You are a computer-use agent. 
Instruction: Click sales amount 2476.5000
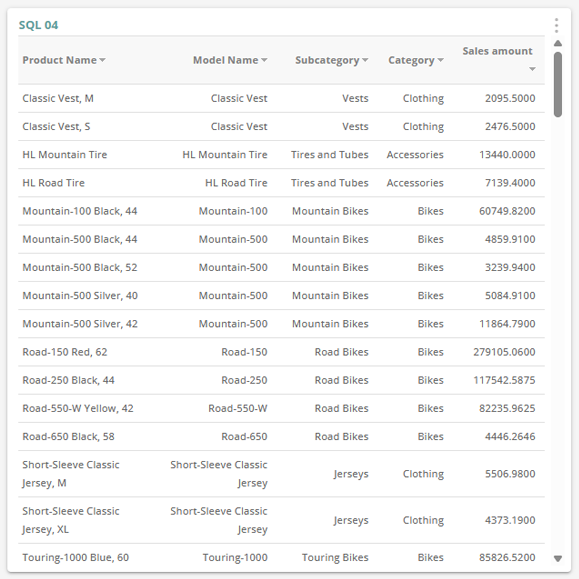click(x=510, y=126)
